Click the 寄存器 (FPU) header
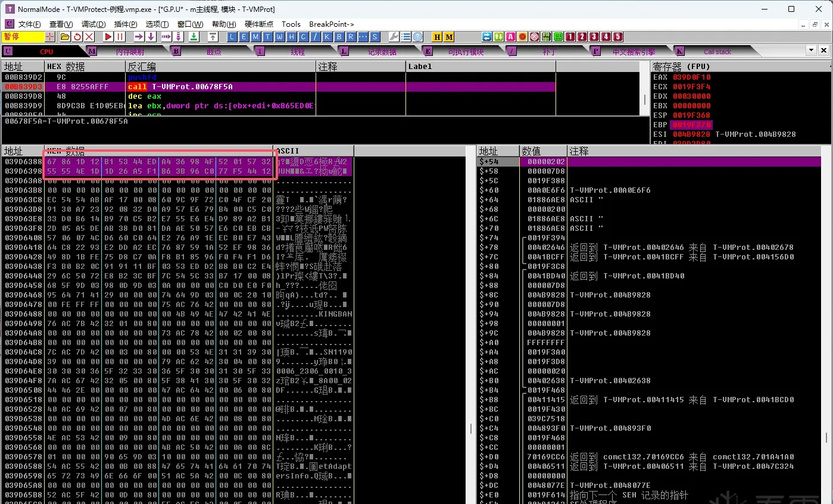 point(682,66)
